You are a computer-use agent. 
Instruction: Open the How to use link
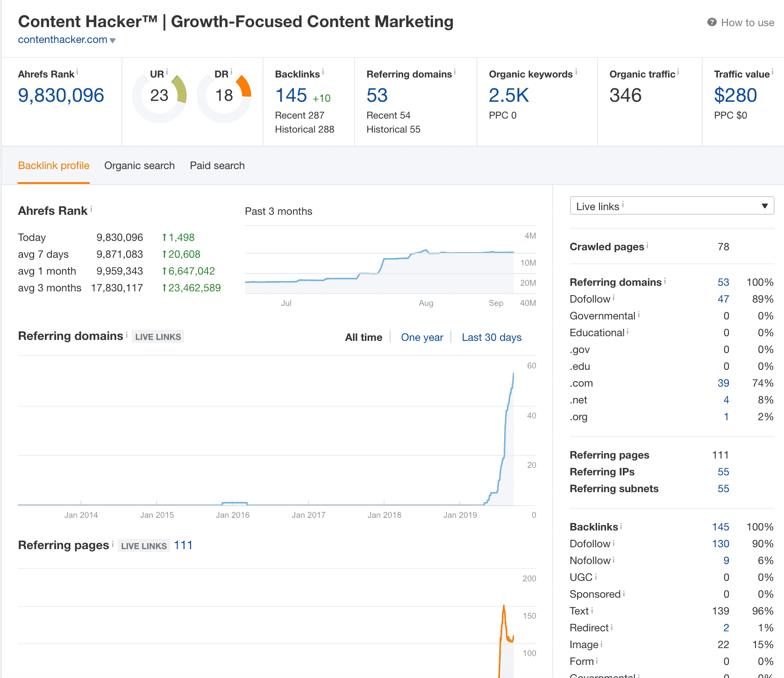pyautogui.click(x=747, y=22)
